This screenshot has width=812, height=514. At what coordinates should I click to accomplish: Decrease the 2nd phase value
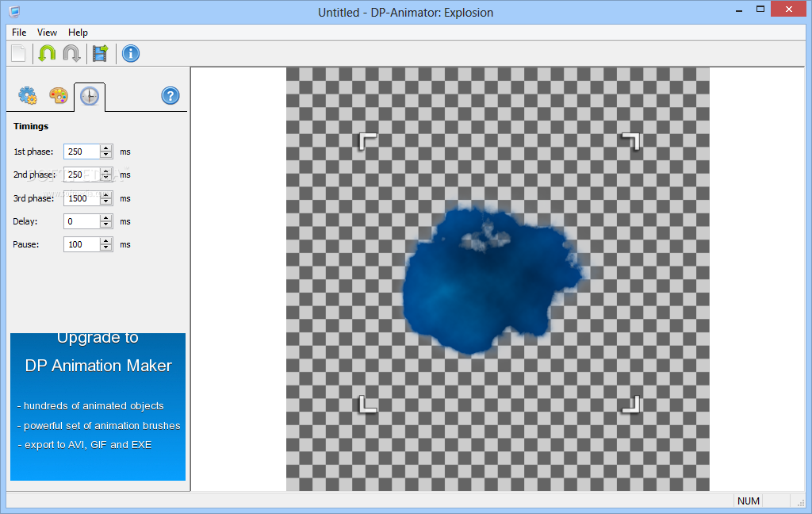pos(106,178)
